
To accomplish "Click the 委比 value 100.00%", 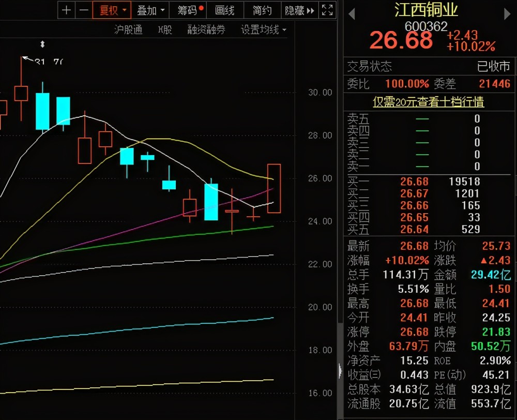I will (407, 83).
